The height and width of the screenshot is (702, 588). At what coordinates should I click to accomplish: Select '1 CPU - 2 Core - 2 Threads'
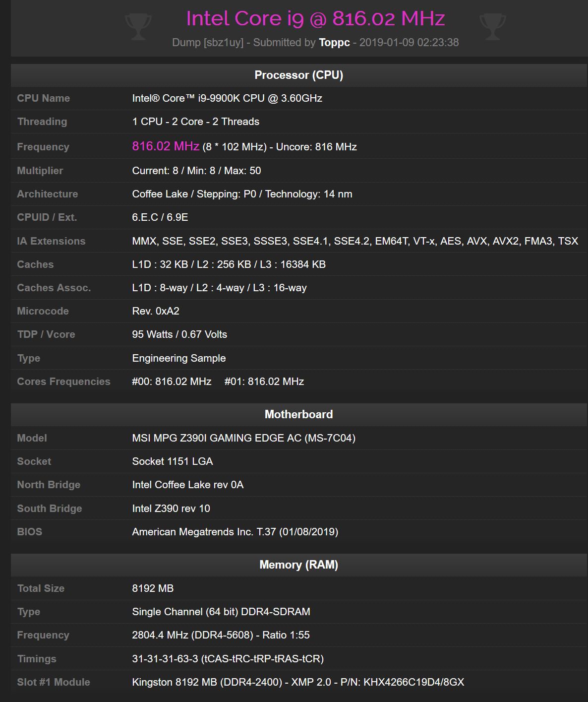coord(196,122)
